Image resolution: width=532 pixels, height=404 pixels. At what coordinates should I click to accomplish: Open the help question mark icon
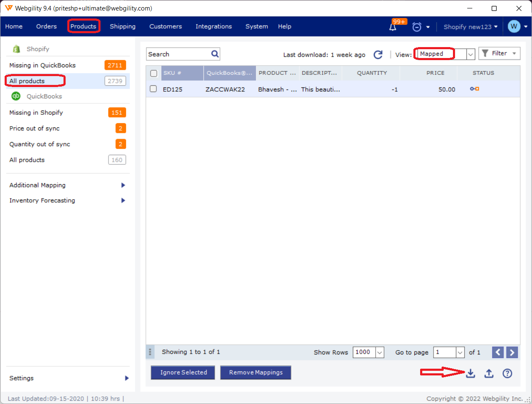508,373
